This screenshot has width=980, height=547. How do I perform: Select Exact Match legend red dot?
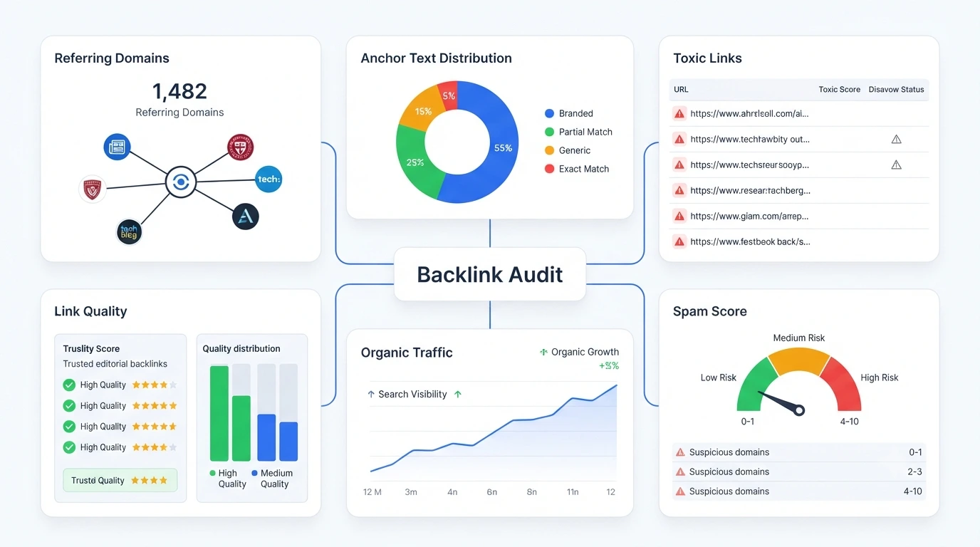tap(549, 169)
